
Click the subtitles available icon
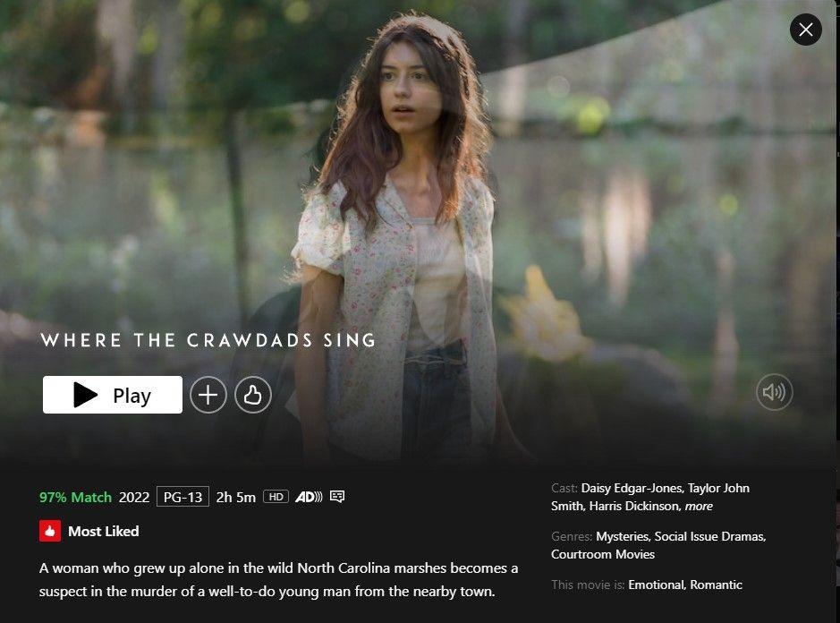point(337,497)
